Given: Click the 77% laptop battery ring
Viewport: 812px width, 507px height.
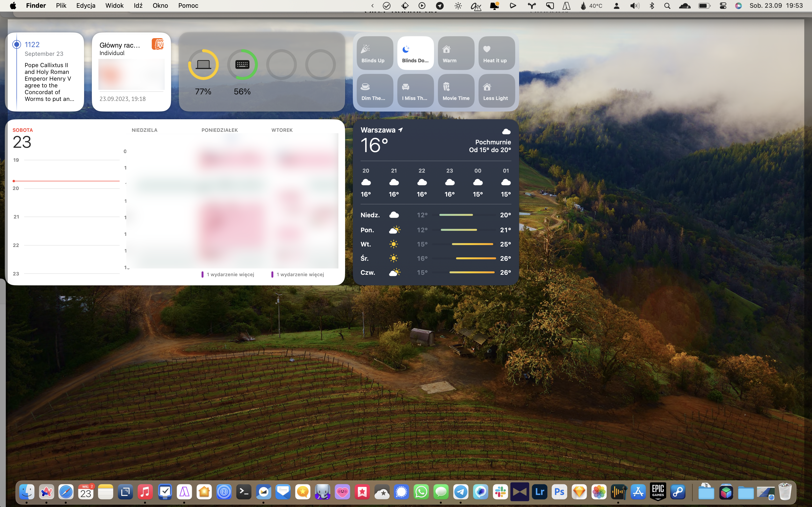Looking at the screenshot, I should pyautogui.click(x=203, y=65).
